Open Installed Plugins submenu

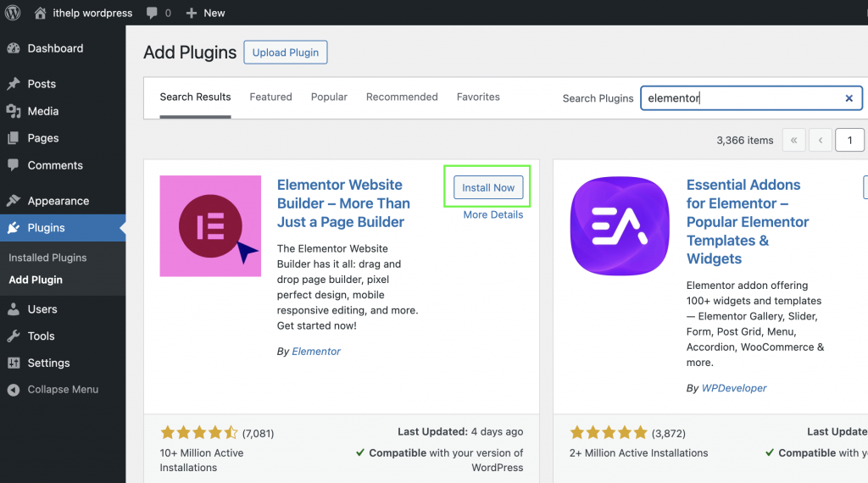pos(47,258)
